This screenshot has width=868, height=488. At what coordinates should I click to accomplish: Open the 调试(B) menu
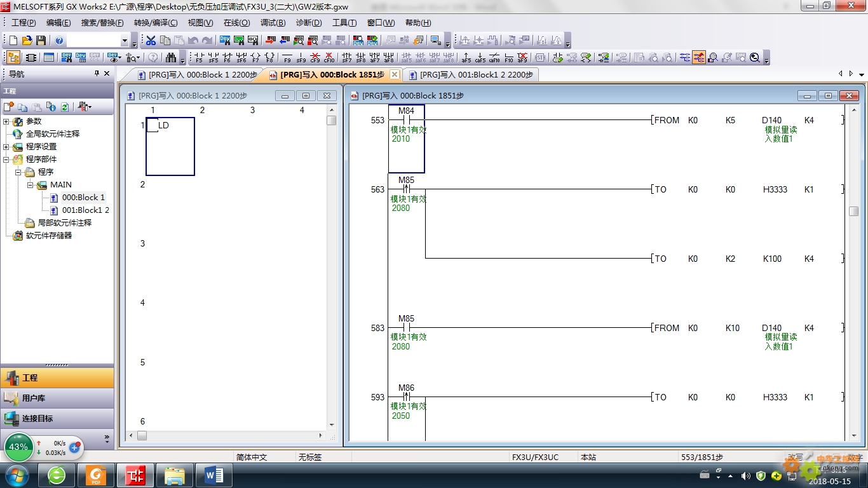[273, 23]
